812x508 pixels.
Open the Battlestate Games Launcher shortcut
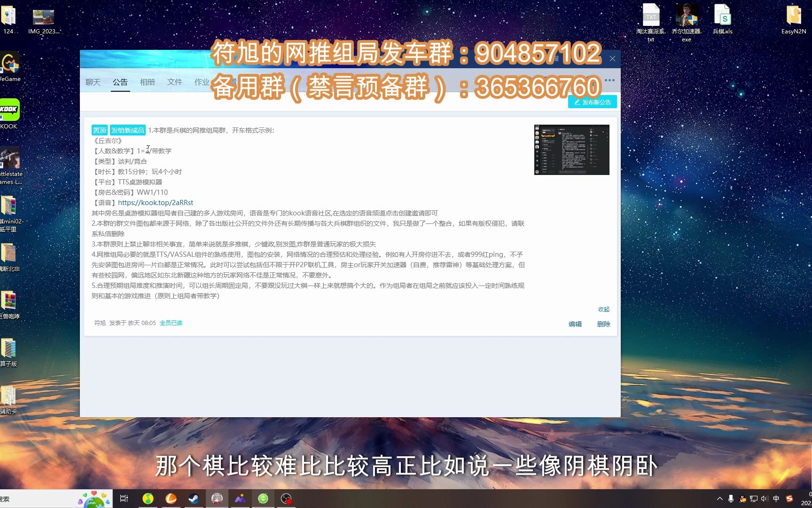(x=10, y=166)
